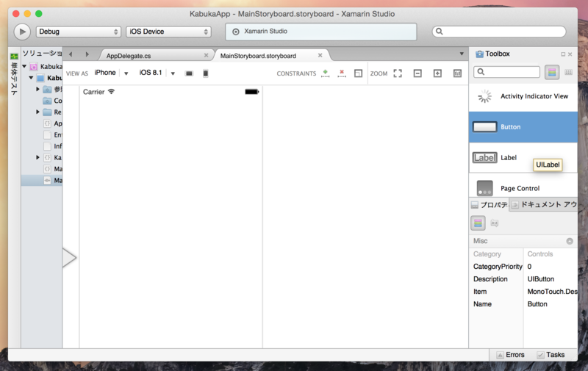588x371 pixels.
Task: Add recommended constraints with green plus icon
Action: tap(325, 73)
